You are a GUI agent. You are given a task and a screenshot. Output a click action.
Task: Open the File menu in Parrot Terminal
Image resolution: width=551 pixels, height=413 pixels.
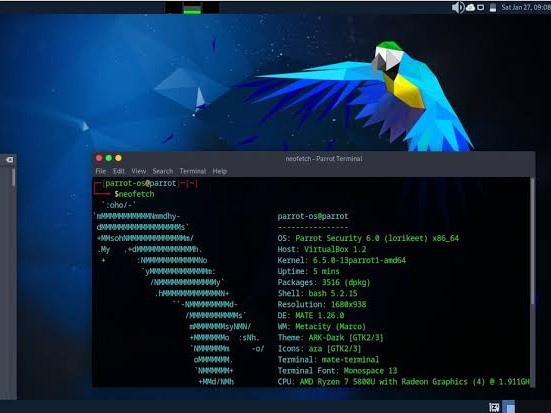point(101,171)
